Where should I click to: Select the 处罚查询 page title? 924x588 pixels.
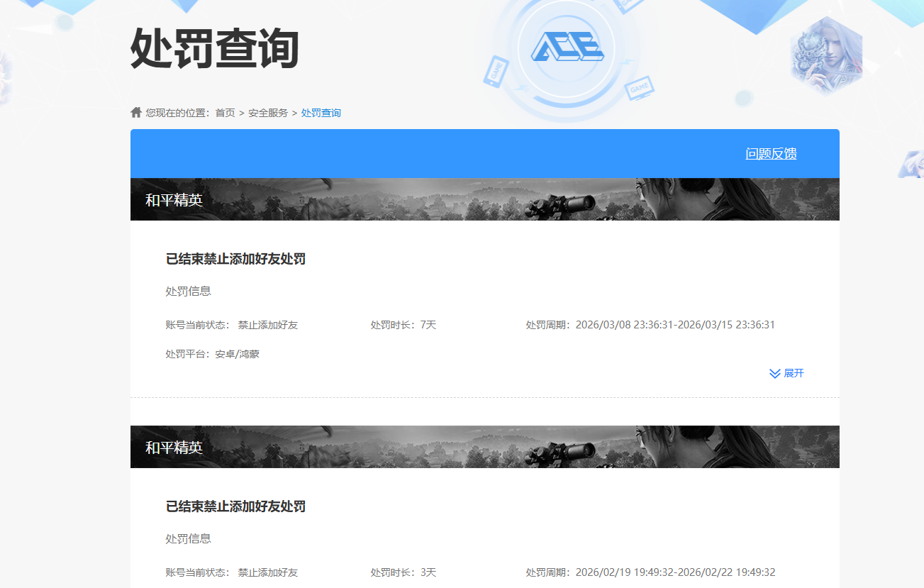click(215, 48)
